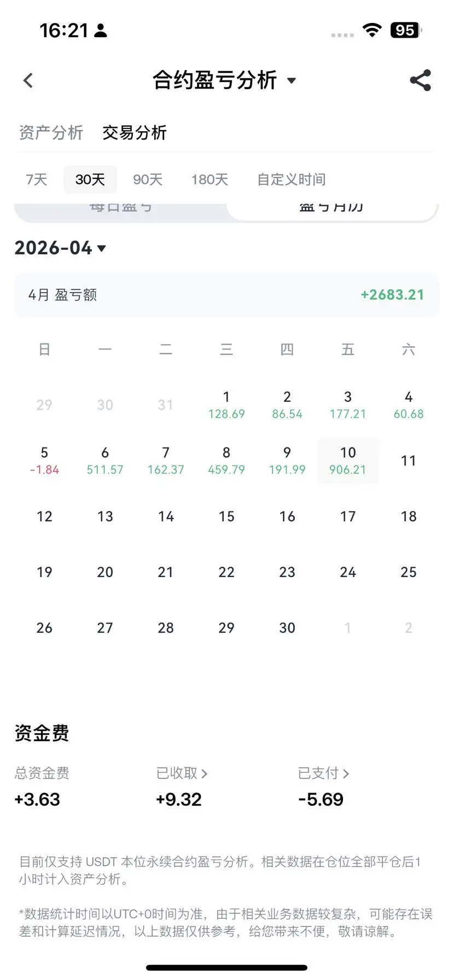Screen dimensions: 453x980
Task: Tap calendar day 6 with 511.57
Action: (105, 460)
